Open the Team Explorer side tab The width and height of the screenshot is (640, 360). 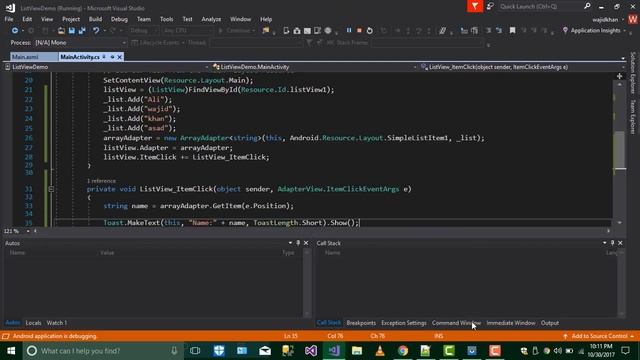[x=633, y=117]
